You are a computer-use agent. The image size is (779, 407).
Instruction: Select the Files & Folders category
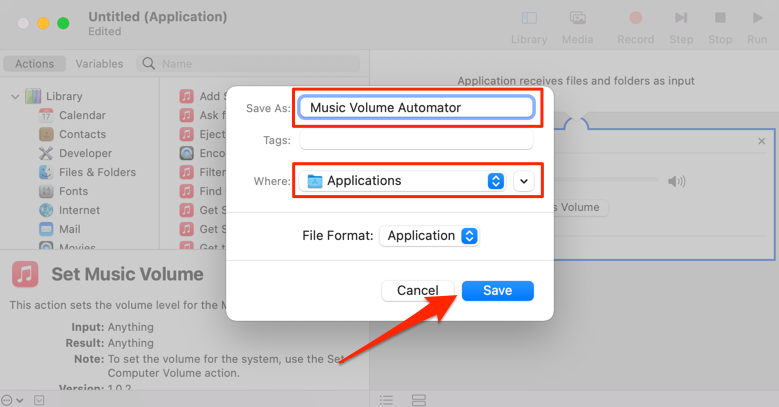97,172
